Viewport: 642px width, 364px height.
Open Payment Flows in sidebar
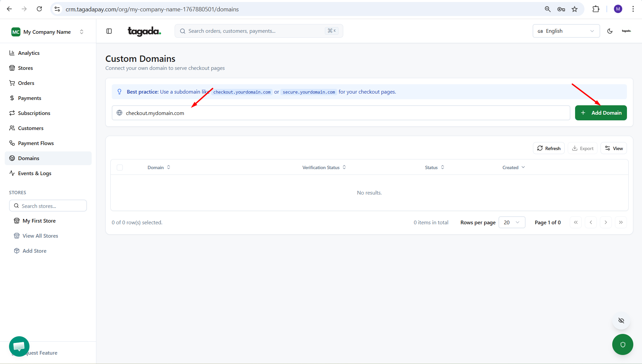pos(36,143)
